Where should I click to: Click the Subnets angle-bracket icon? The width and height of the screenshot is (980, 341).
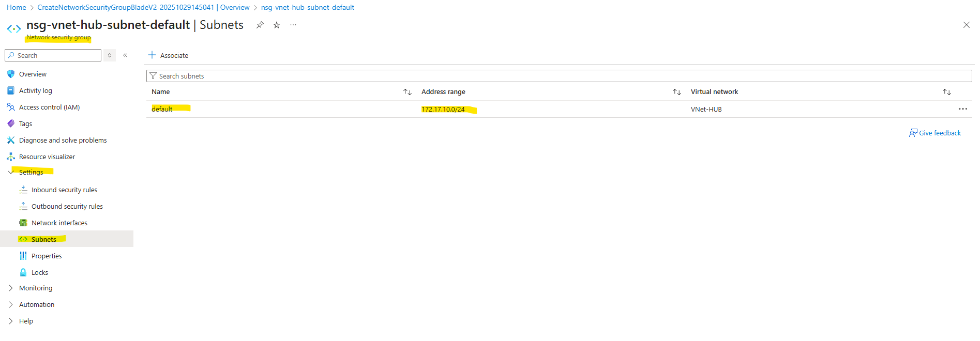tap(23, 239)
